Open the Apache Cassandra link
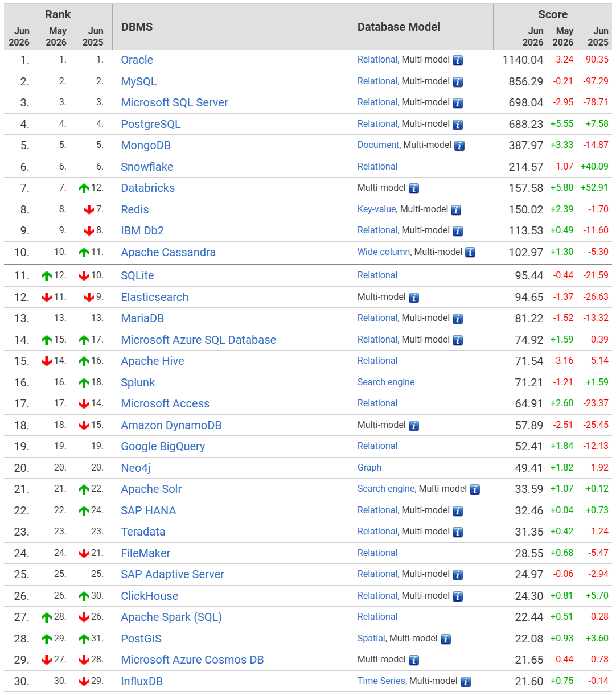The image size is (616, 692). [x=169, y=252]
